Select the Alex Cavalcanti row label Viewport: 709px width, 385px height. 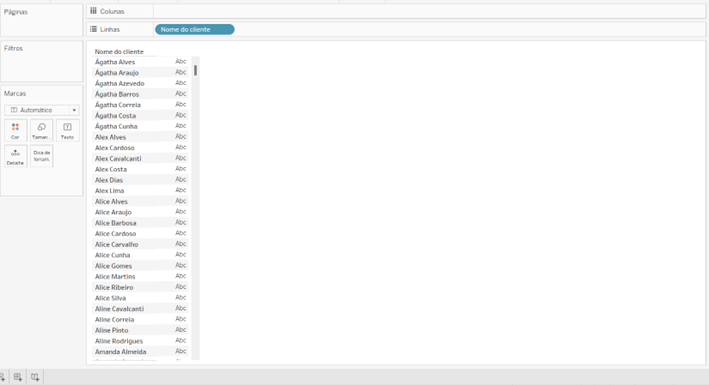pyautogui.click(x=118, y=158)
